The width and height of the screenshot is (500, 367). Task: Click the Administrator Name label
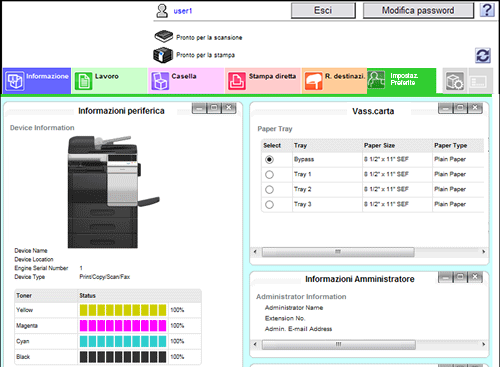pos(294,308)
